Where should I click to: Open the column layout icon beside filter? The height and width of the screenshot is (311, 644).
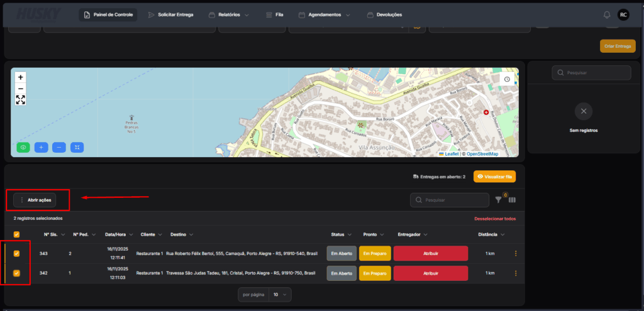(512, 200)
